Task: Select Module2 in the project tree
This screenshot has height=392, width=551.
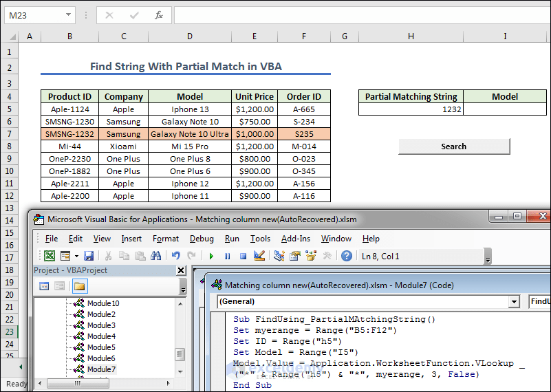Action: coord(101,314)
